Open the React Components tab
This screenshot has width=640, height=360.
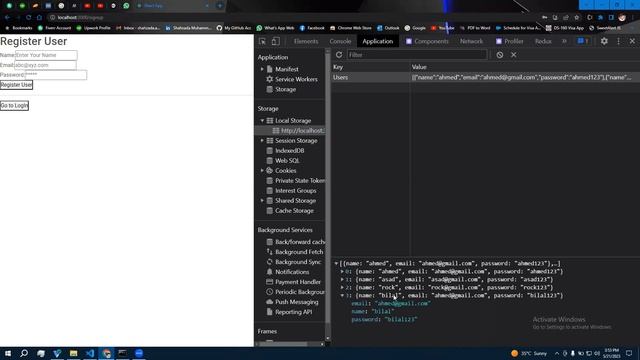pyautogui.click(x=427, y=41)
